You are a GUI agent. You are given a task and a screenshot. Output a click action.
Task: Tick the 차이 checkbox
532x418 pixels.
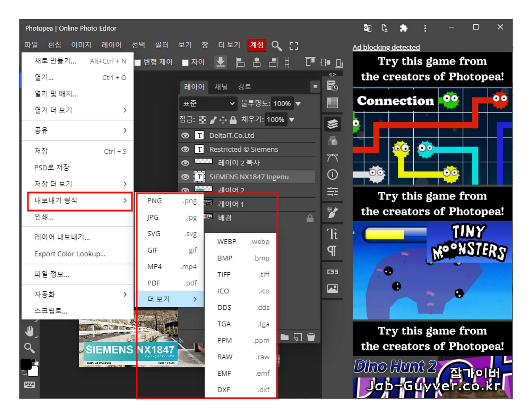point(185,63)
